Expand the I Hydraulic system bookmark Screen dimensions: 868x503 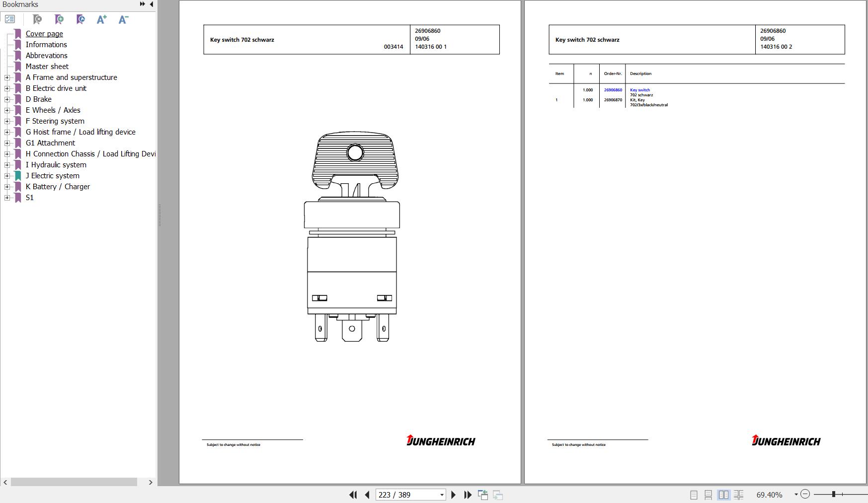pos(7,165)
